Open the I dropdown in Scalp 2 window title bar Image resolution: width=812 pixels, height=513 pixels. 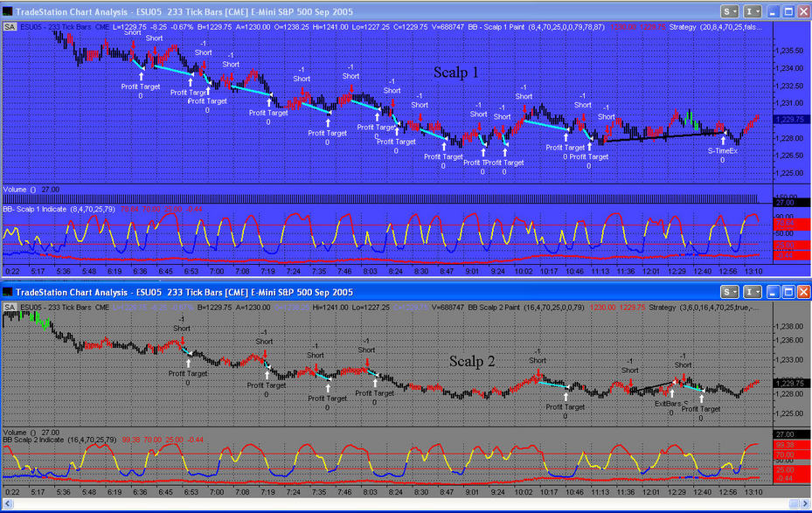point(752,292)
